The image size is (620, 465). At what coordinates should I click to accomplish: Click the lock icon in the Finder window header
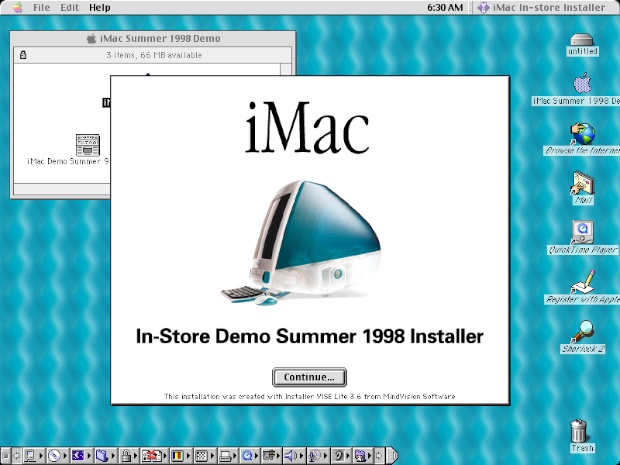[x=23, y=55]
